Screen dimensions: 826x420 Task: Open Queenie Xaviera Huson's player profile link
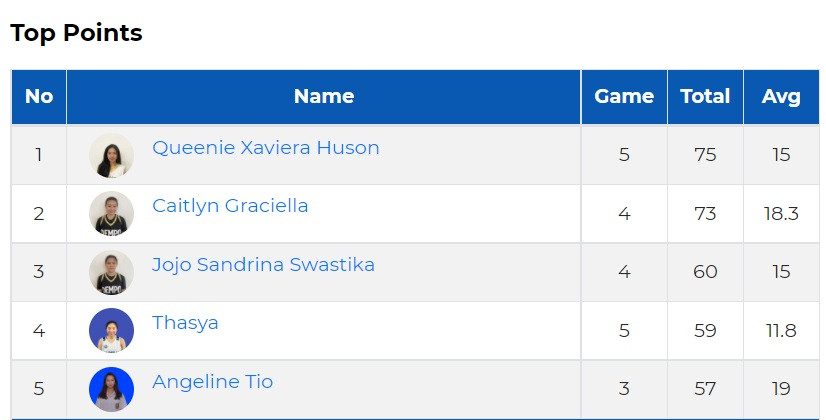[266, 148]
